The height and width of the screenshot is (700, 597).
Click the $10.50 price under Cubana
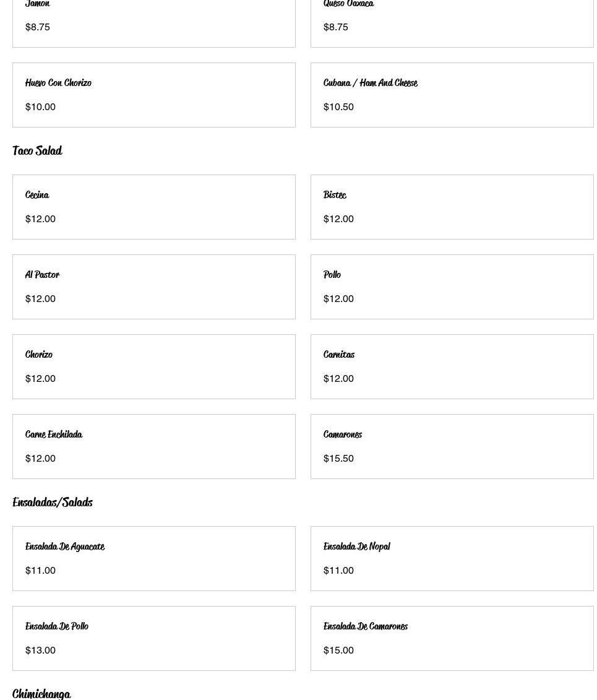point(338,107)
